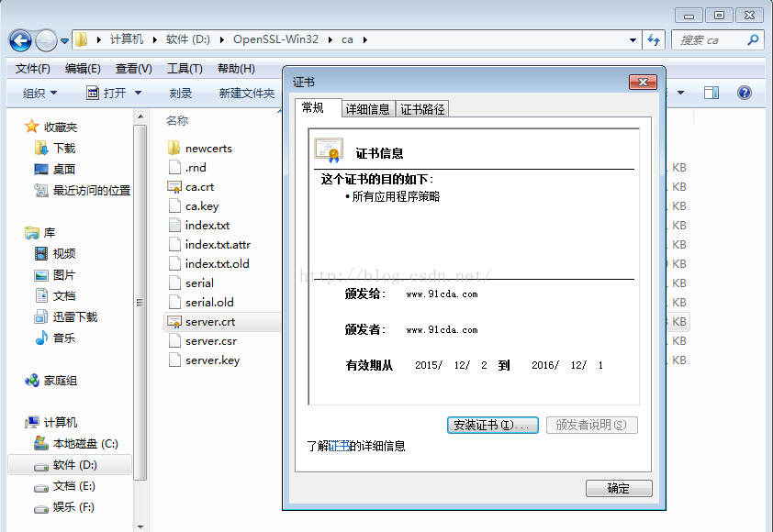Click the folder icon in the address bar
Screen dimensions: 773x532
click(82, 39)
